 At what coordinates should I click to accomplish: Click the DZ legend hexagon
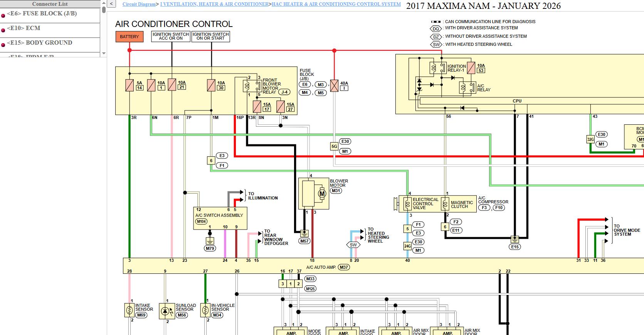(x=436, y=37)
